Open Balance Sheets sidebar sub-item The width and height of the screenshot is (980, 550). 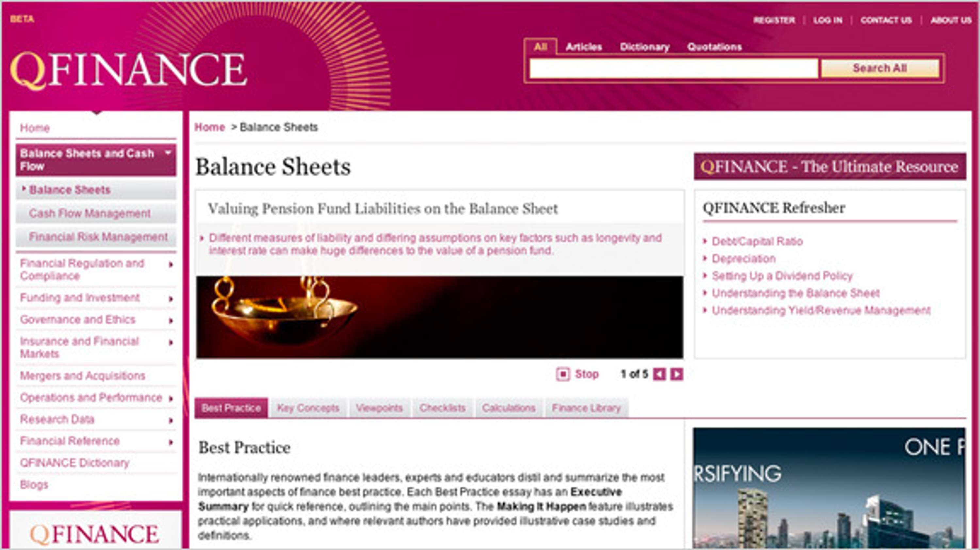click(96, 190)
